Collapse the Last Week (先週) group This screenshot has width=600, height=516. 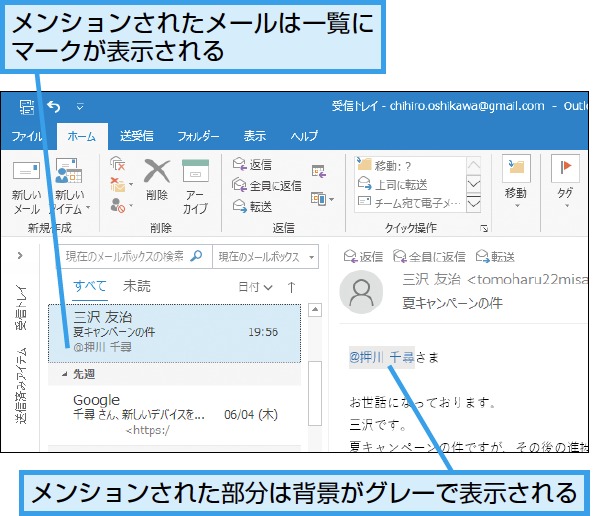[64, 374]
